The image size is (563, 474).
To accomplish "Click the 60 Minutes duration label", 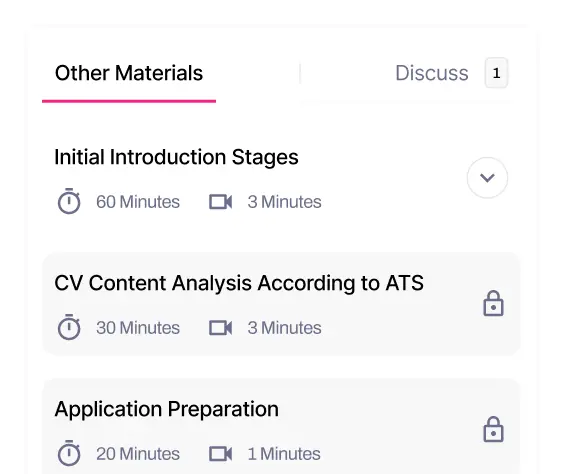I will point(138,202).
